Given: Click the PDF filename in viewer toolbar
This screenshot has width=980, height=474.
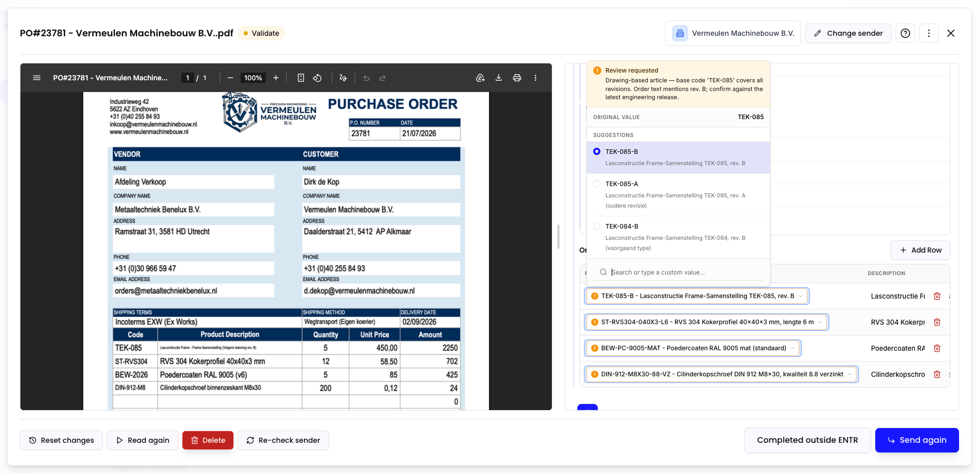Looking at the screenshot, I should [x=110, y=78].
